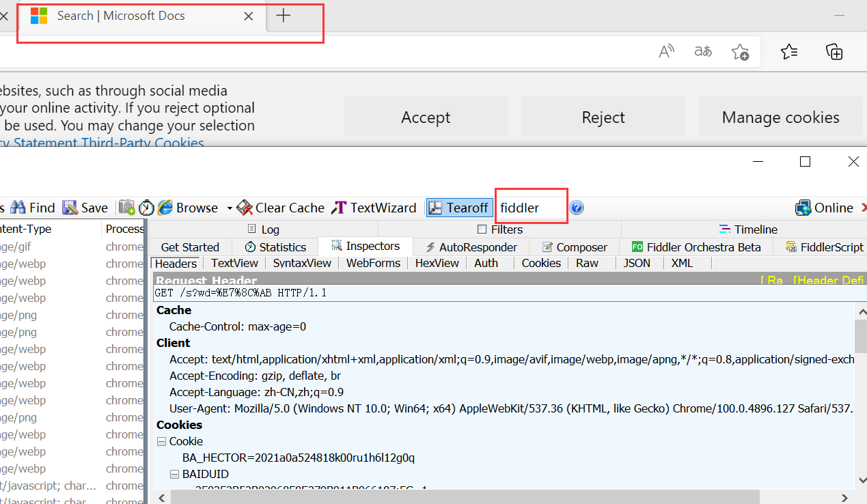Click left arrow of headers horizontal scrollbar
Image resolution: width=867 pixels, height=504 pixels.
click(x=161, y=498)
